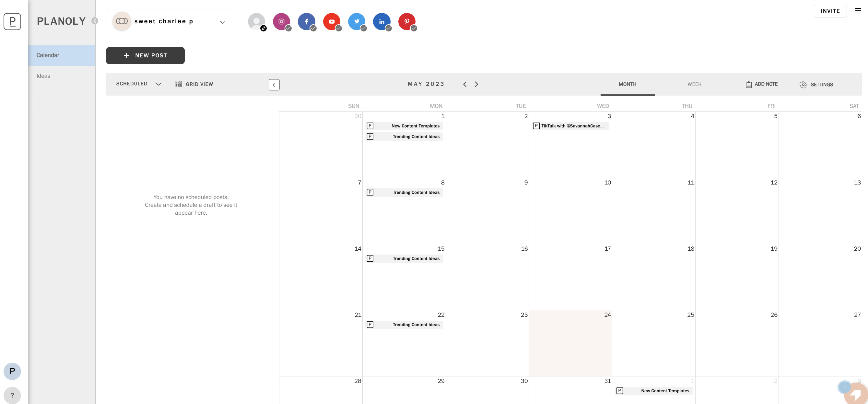
Task: Open the Calendar section in sidebar
Action: click(x=48, y=55)
